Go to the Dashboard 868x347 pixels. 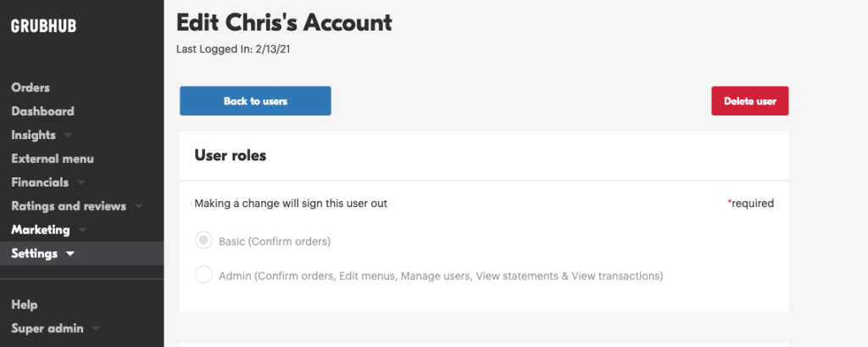(42, 111)
